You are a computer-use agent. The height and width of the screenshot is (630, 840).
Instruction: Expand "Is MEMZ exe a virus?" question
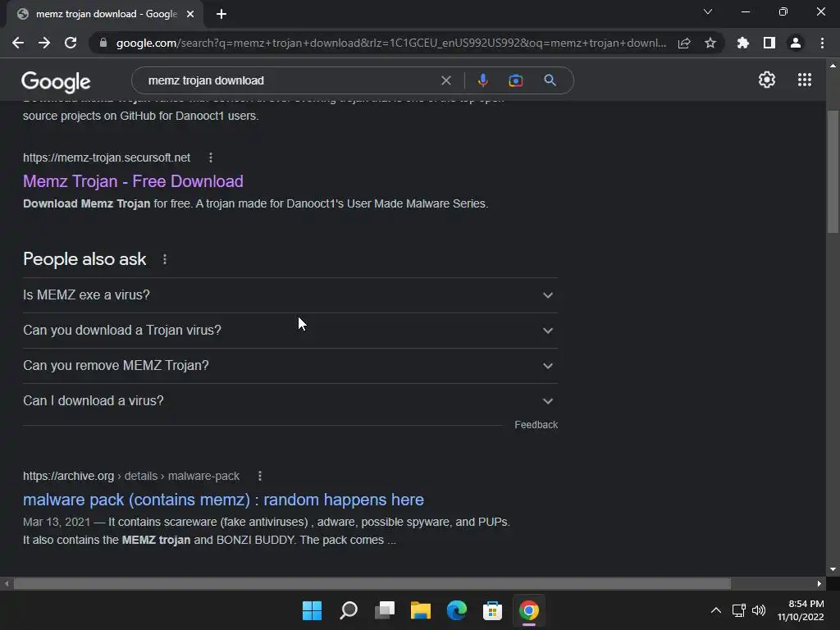[290, 295]
